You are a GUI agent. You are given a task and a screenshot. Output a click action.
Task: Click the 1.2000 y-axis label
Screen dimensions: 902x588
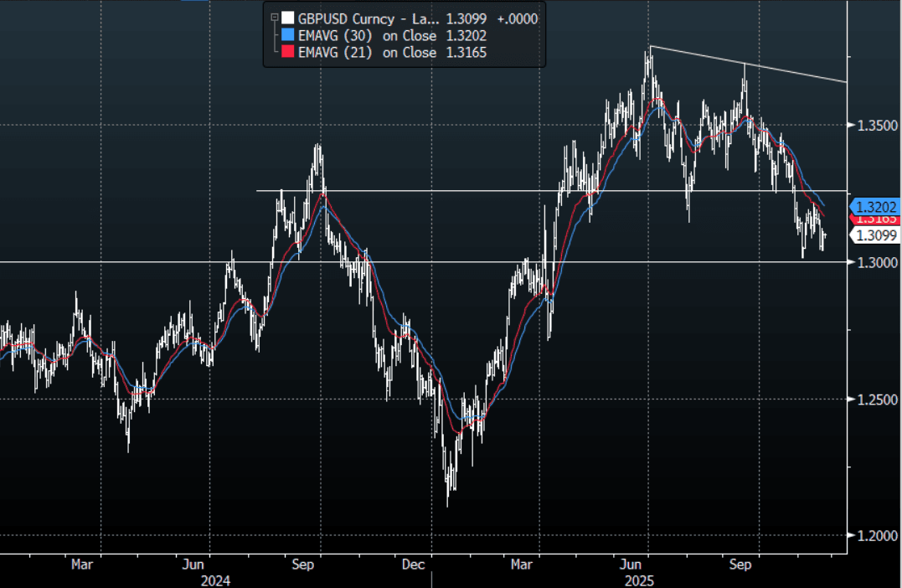click(877, 535)
